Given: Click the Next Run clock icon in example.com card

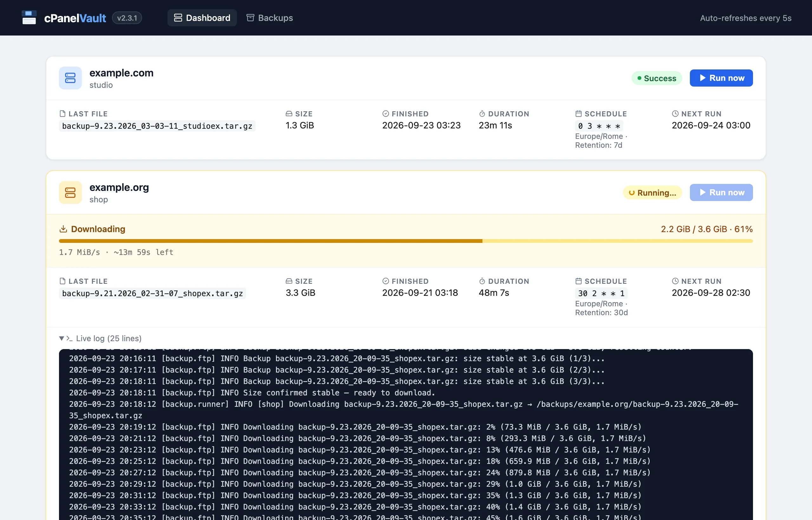Looking at the screenshot, I should tap(675, 114).
